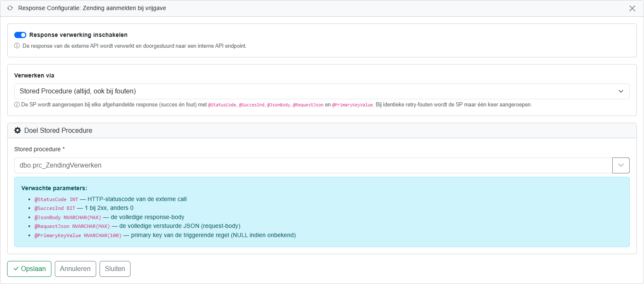Click the Doel Stored Procedure header
The height and width of the screenshot is (284, 644).
click(322, 130)
